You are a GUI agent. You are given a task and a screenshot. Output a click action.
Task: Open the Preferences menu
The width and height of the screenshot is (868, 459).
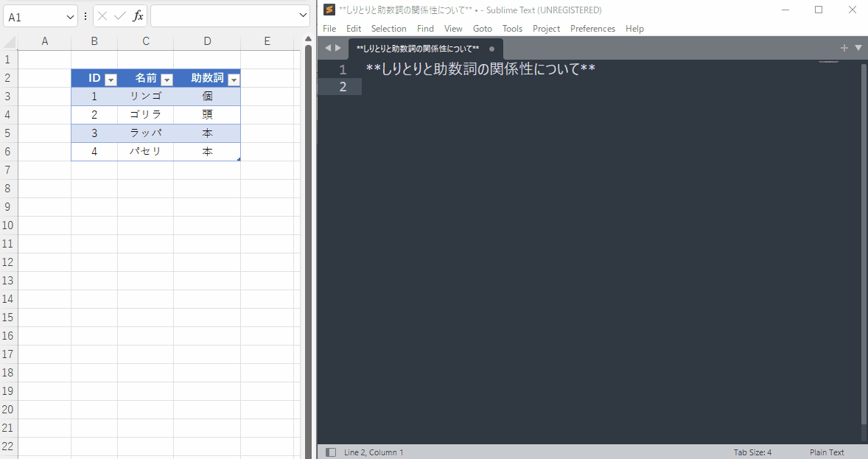click(x=592, y=28)
